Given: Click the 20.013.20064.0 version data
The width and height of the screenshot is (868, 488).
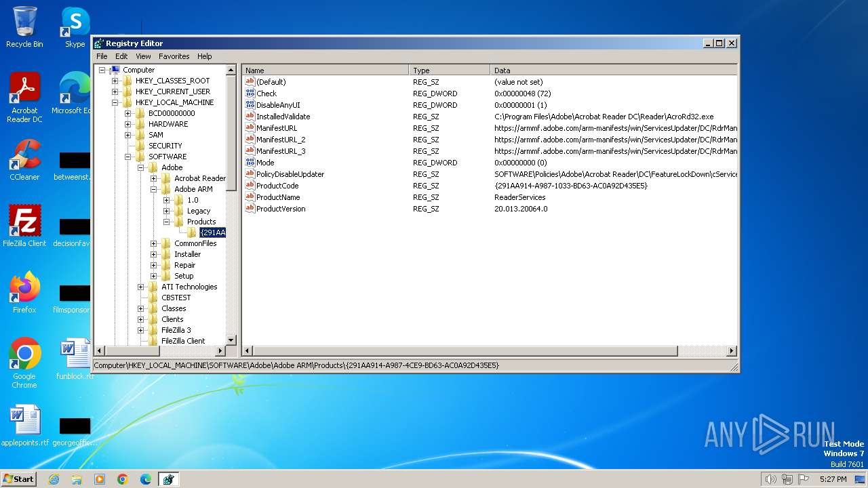Looking at the screenshot, I should click(521, 209).
